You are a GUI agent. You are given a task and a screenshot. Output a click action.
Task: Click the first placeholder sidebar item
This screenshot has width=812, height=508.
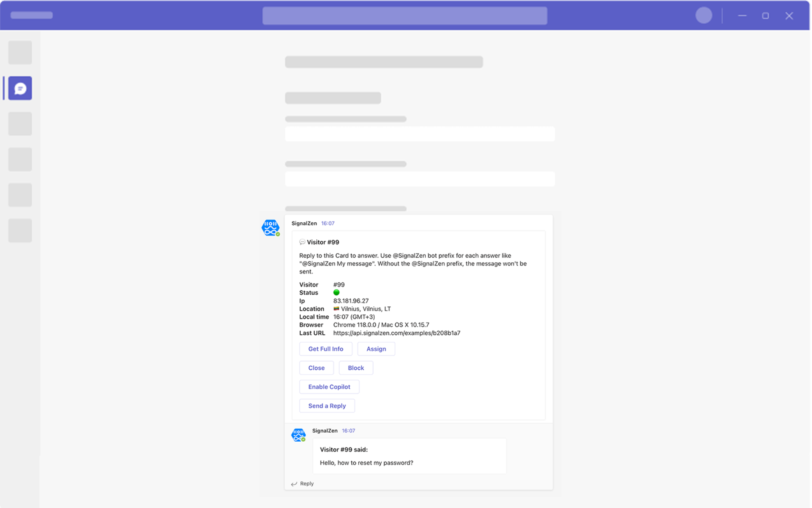pyautogui.click(x=20, y=52)
